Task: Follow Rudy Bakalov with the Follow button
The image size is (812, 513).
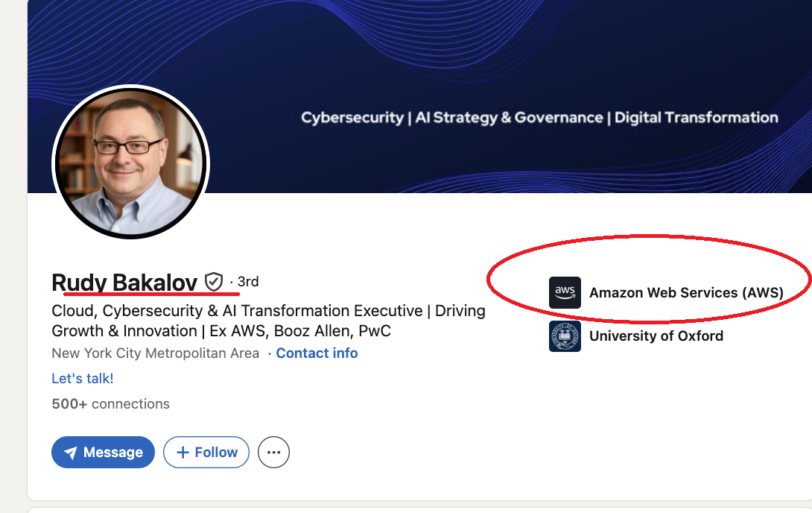Action: 206,453
